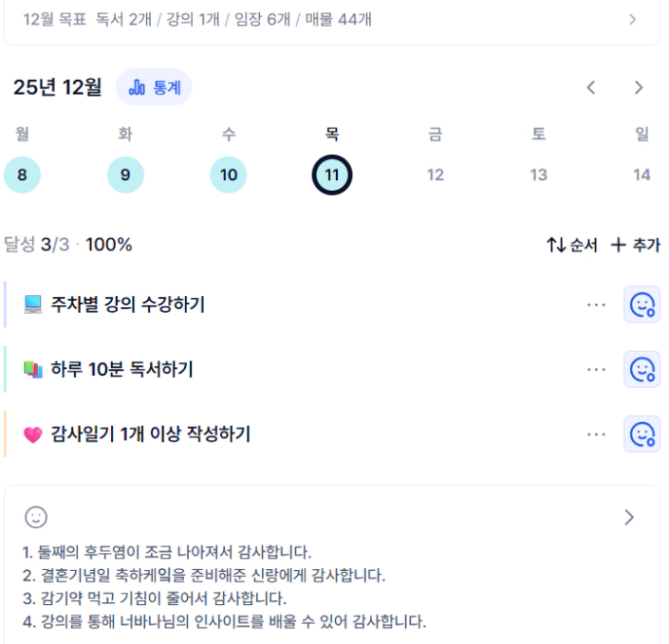Expand the gratitude journal note chevron
Screen dimensions: 669x644
629,517
